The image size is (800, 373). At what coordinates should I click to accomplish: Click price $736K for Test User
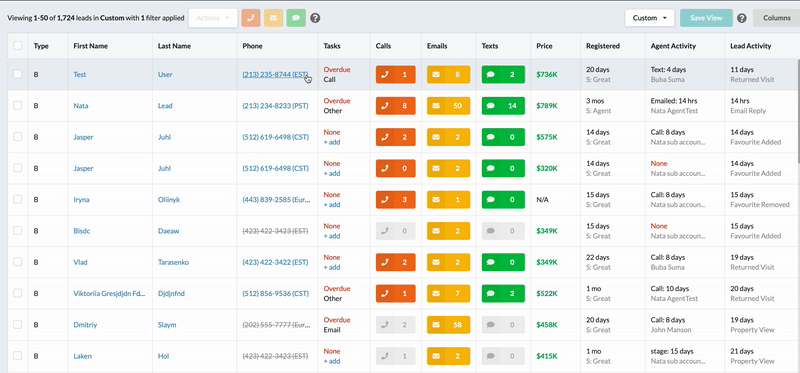click(547, 74)
